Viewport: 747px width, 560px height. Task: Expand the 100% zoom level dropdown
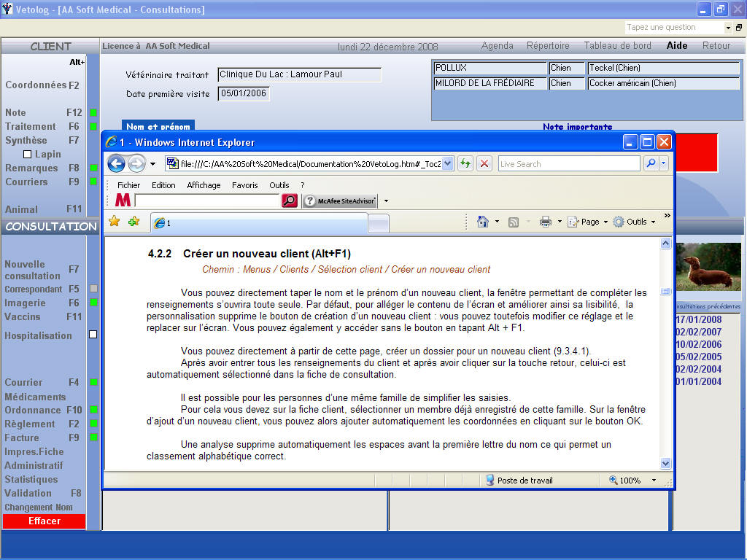[654, 481]
